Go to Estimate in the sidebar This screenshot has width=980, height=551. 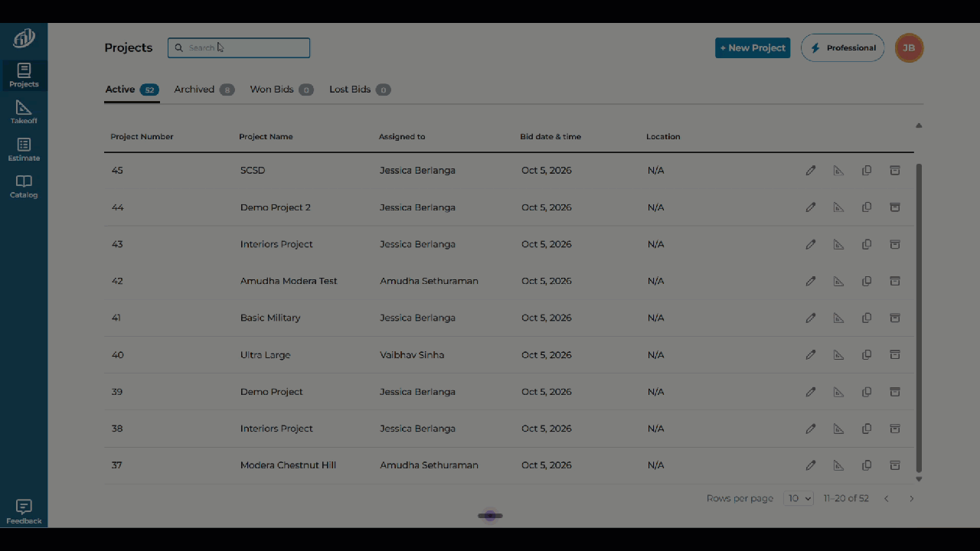coord(24,149)
